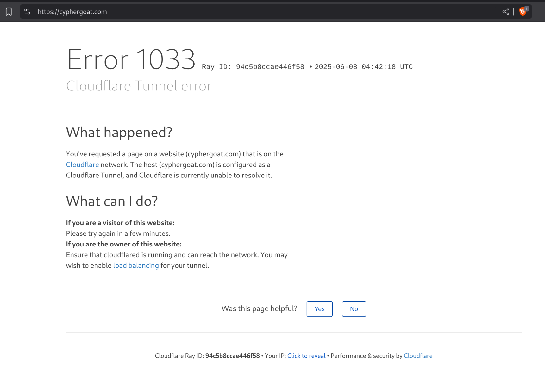Click 'Please try again in a few minutes.'

[118, 233]
